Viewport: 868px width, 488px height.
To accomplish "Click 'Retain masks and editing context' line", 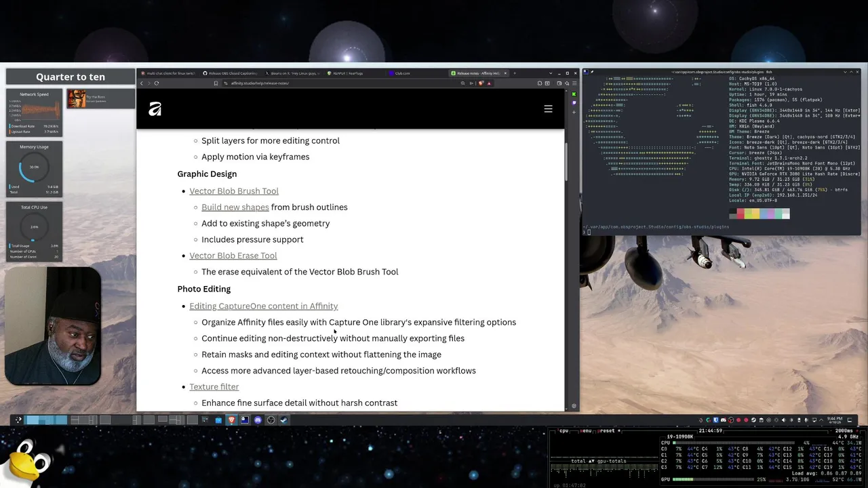I will point(321,354).
